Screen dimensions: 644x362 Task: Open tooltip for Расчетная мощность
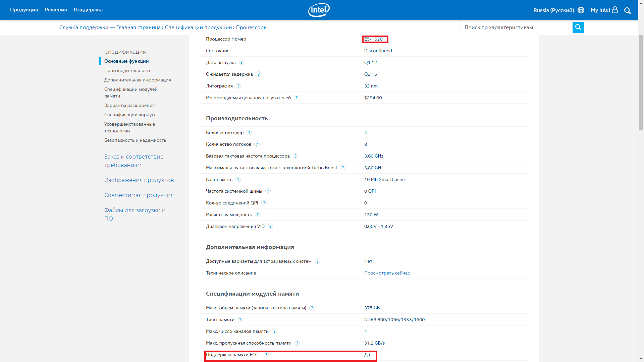258,215
